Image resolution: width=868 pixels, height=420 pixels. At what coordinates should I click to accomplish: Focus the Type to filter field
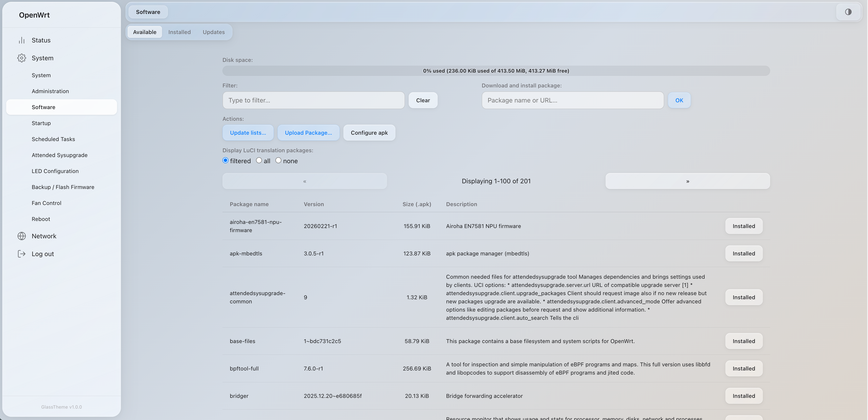point(313,100)
